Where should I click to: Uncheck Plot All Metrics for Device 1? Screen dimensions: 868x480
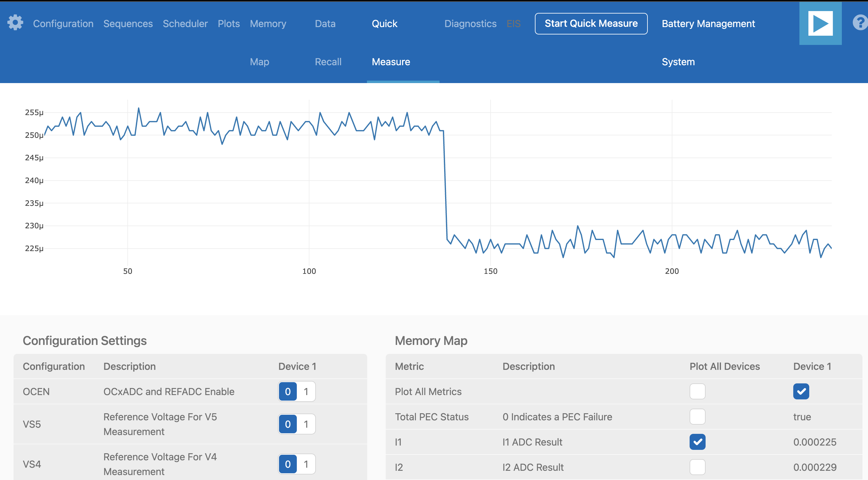pyautogui.click(x=801, y=391)
